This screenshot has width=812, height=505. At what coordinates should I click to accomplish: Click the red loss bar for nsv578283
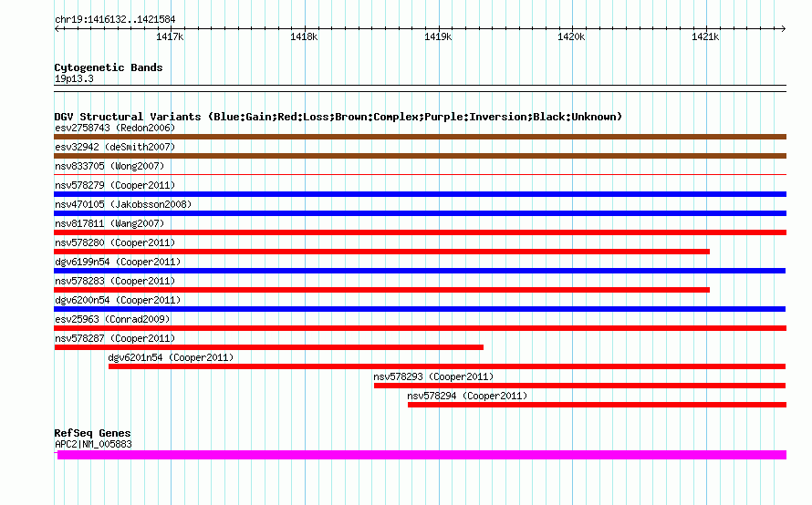click(381, 290)
